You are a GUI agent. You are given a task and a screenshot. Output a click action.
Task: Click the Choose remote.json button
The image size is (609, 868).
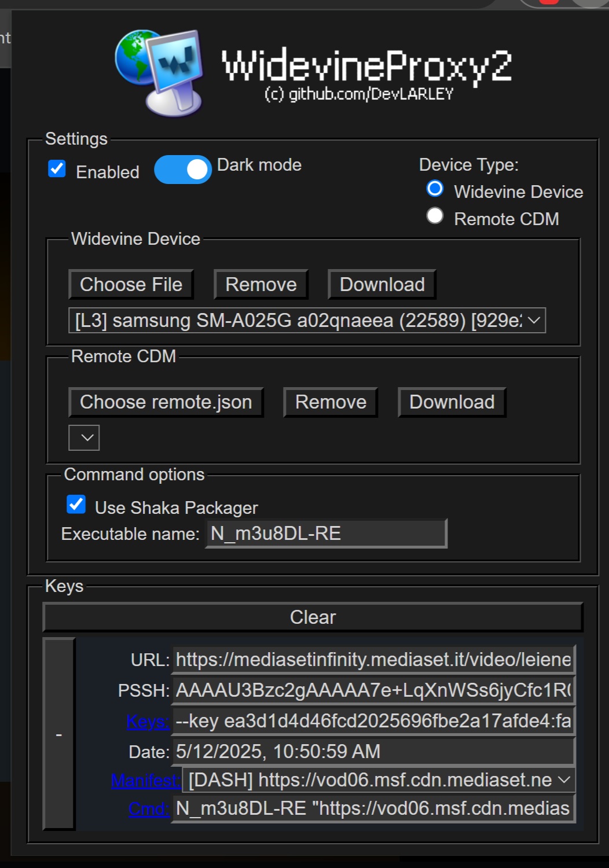166,402
